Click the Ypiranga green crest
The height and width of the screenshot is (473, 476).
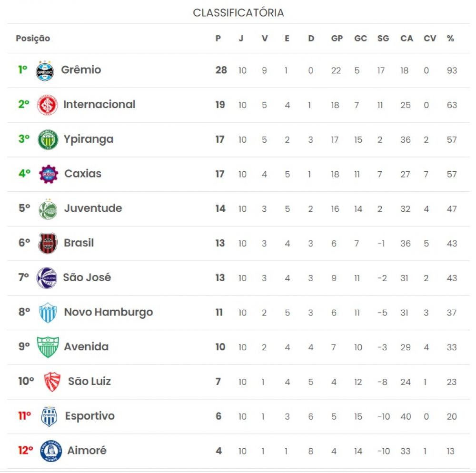coord(48,139)
